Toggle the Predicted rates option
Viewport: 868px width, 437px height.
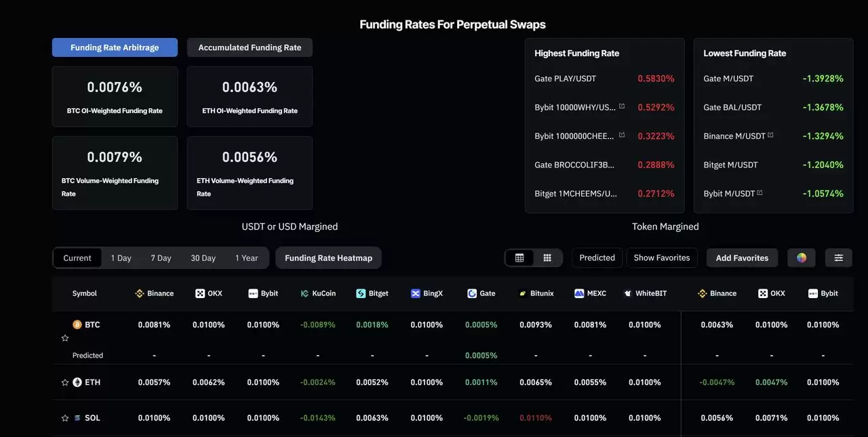click(x=597, y=258)
